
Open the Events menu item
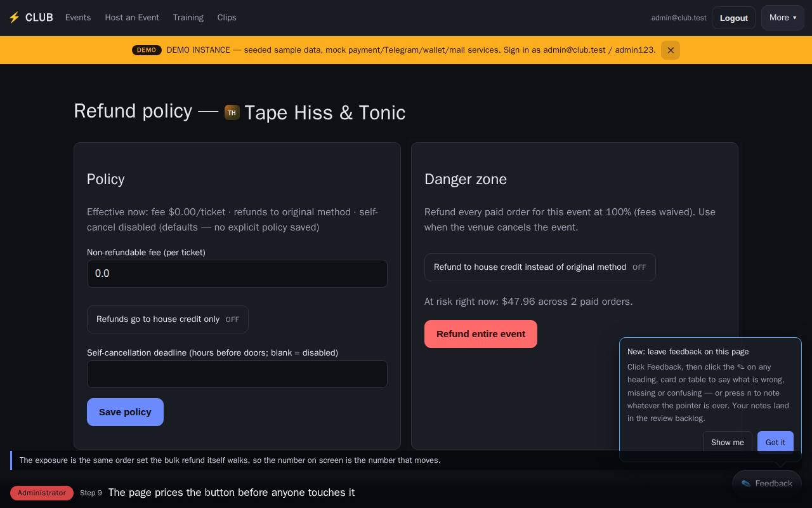pos(78,18)
